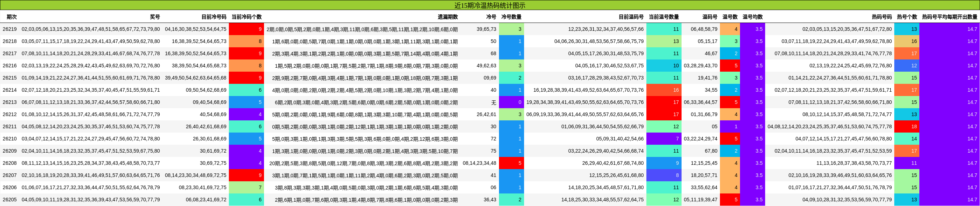Click the 3.5 average in row 26219
980x206 pixels.
tap(753, 29)
